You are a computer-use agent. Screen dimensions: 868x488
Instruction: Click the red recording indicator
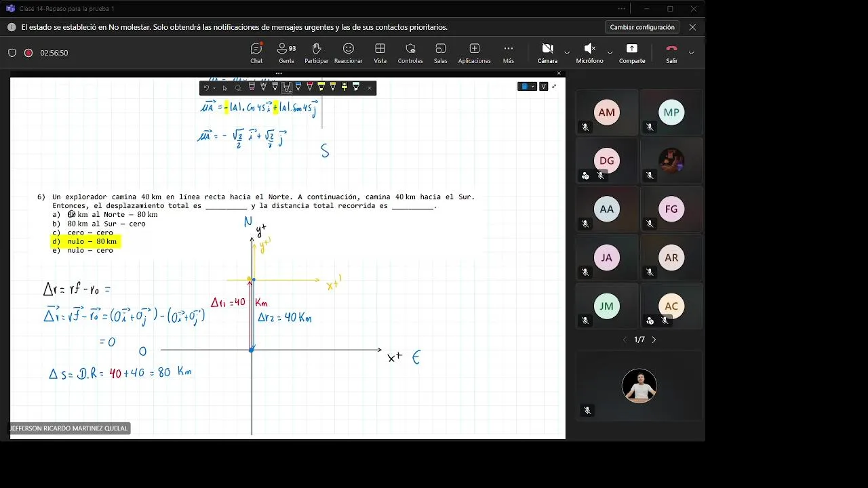click(x=28, y=53)
